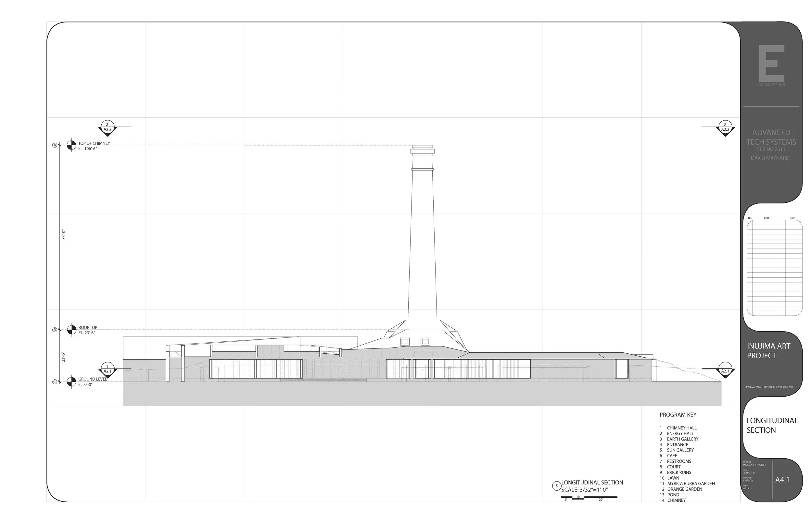The width and height of the screenshot is (812, 526).
Task: Click the circled B datum marker
Action: [54, 330]
